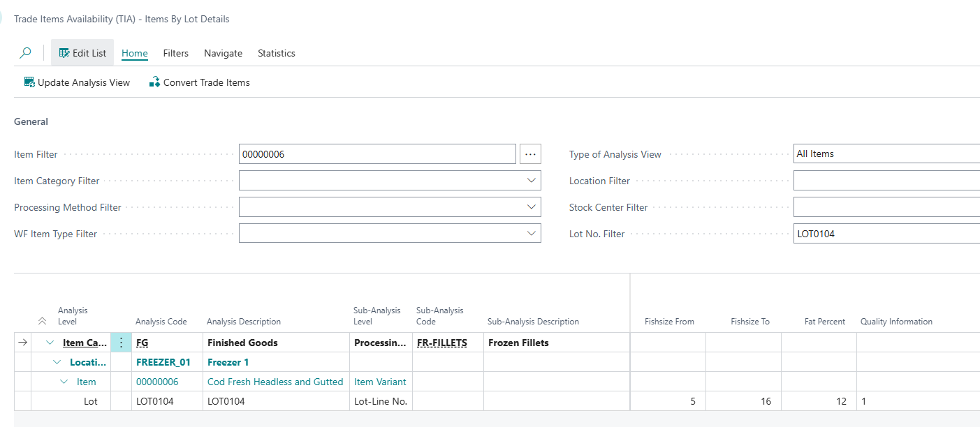Click the Type of Analysis View field

click(886, 154)
